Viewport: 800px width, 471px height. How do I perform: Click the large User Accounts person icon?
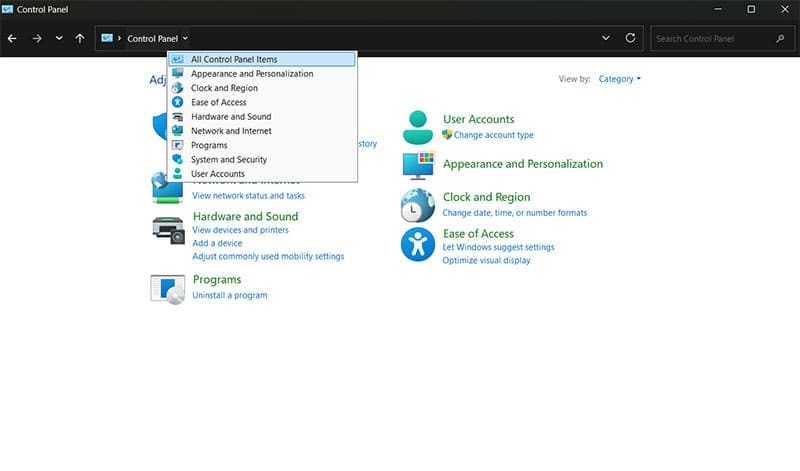(x=418, y=128)
